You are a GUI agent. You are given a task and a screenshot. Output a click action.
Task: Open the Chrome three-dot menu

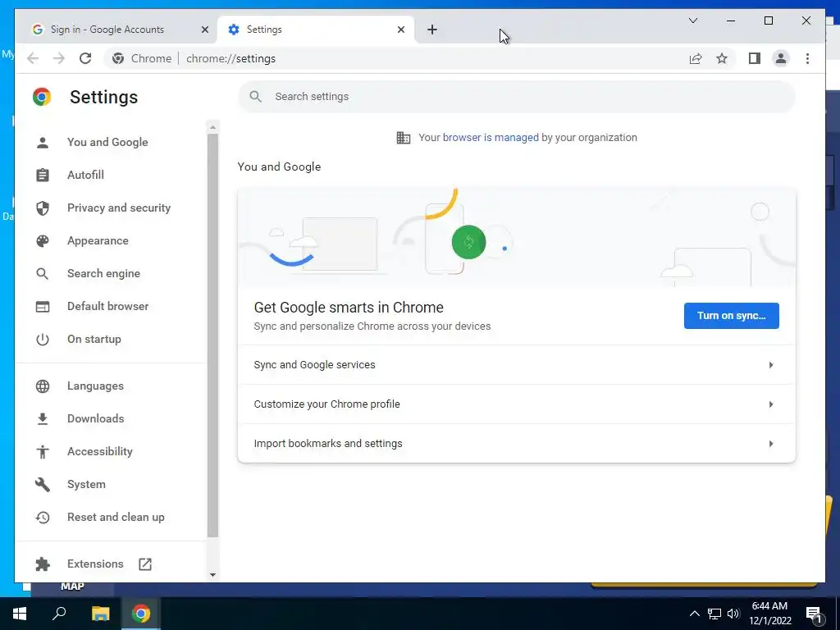click(x=807, y=58)
